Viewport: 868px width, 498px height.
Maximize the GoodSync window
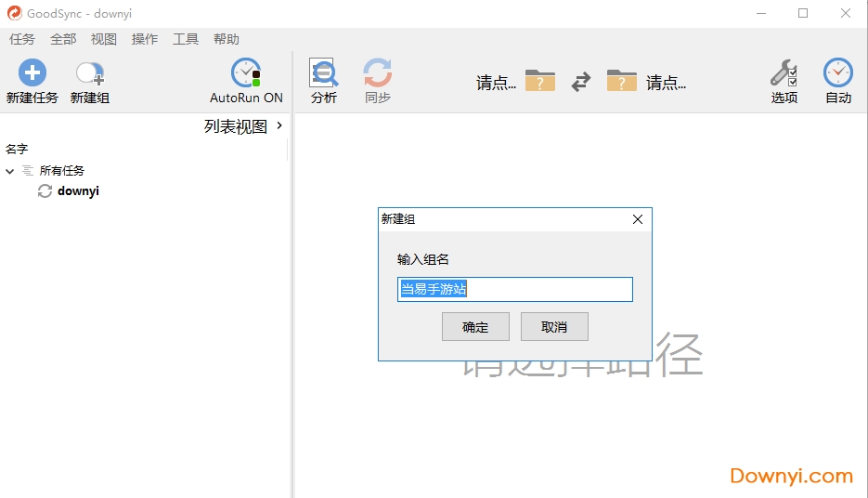(803, 13)
